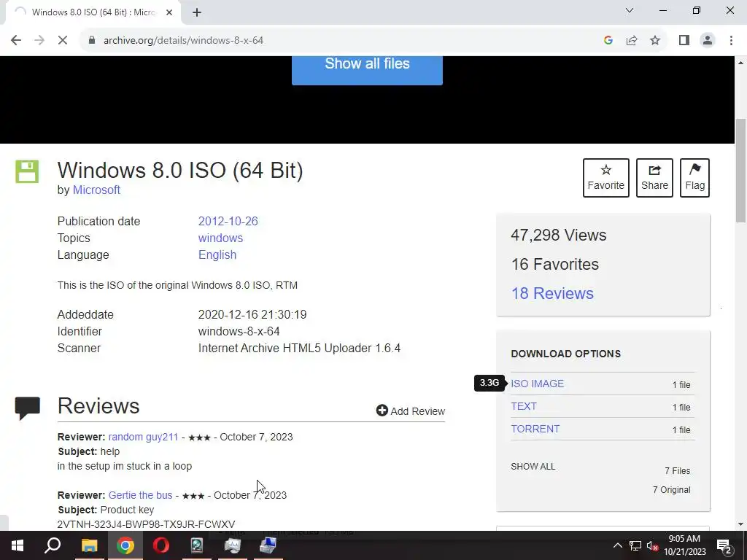Click the Show all files button

pyautogui.click(x=367, y=69)
